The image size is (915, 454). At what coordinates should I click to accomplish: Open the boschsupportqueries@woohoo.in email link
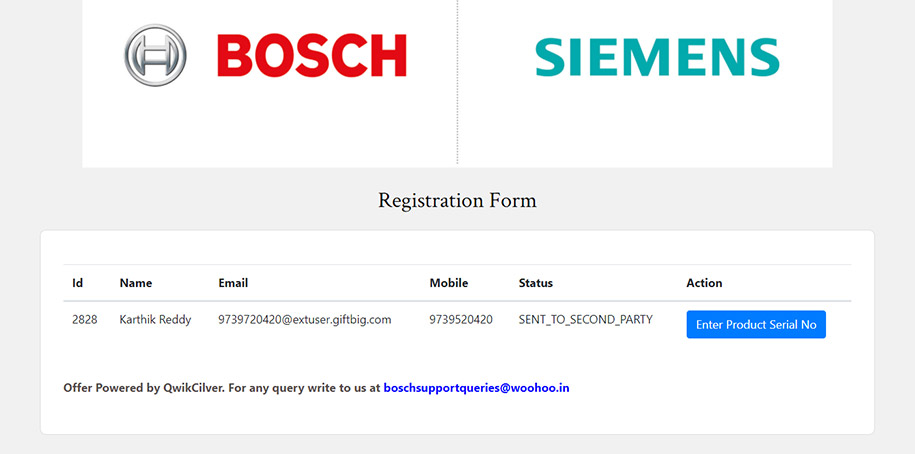pyautogui.click(x=476, y=387)
